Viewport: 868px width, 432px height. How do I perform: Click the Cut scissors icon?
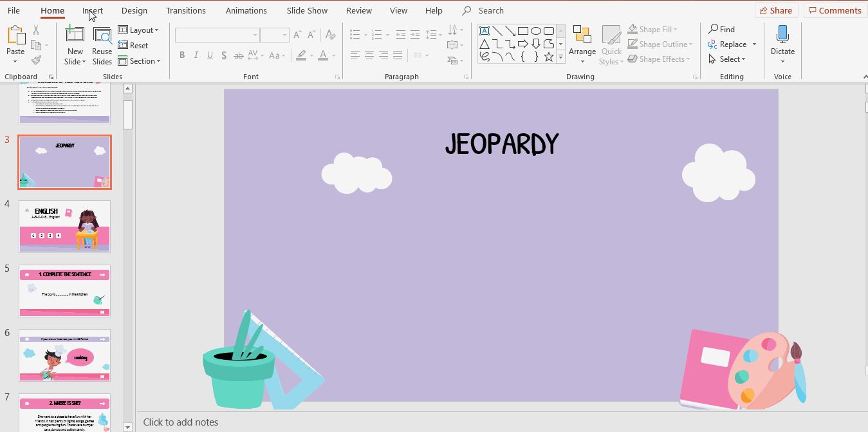pos(37,30)
